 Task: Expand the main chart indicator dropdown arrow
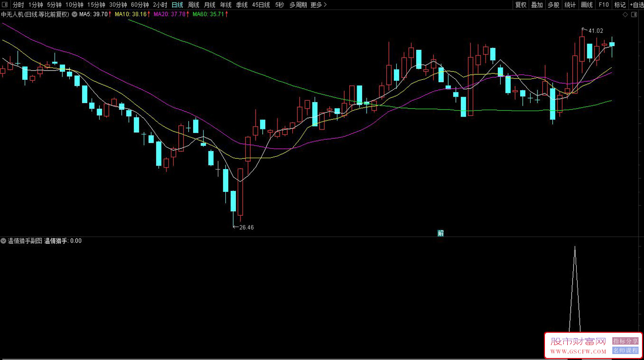pos(74,14)
